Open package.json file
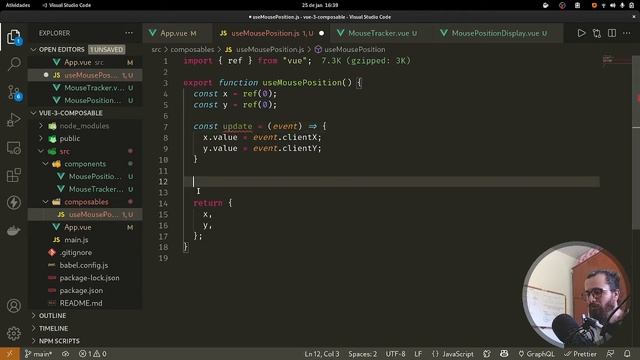The image size is (640, 360). point(85,291)
